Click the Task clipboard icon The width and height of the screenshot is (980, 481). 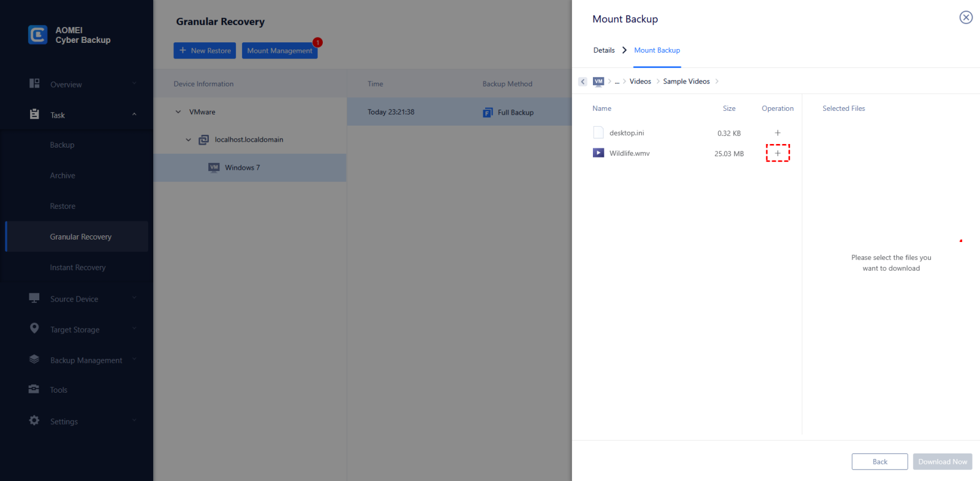click(x=34, y=114)
